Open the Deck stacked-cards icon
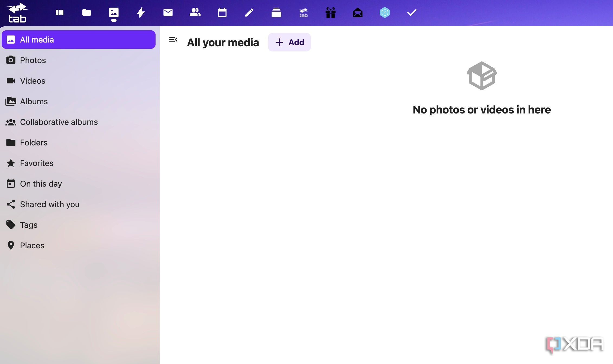Viewport: 613px width, 364px height. coord(276,12)
